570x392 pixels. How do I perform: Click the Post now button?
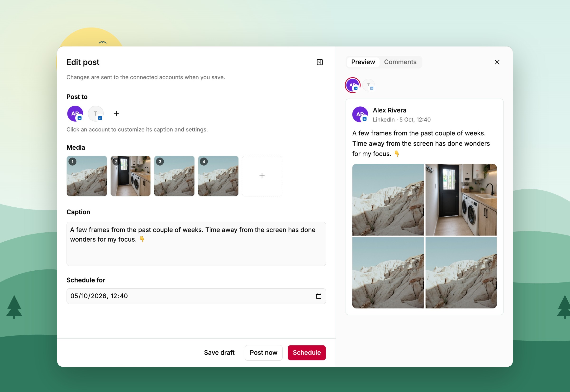coord(263,353)
